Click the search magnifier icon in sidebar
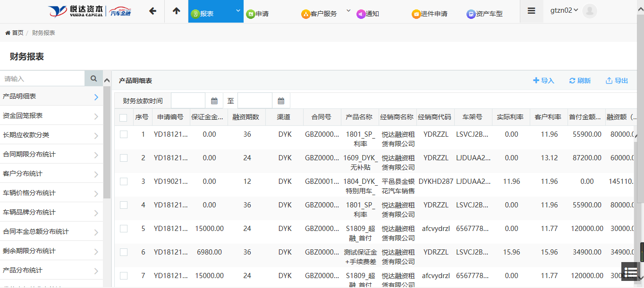 coord(93,79)
